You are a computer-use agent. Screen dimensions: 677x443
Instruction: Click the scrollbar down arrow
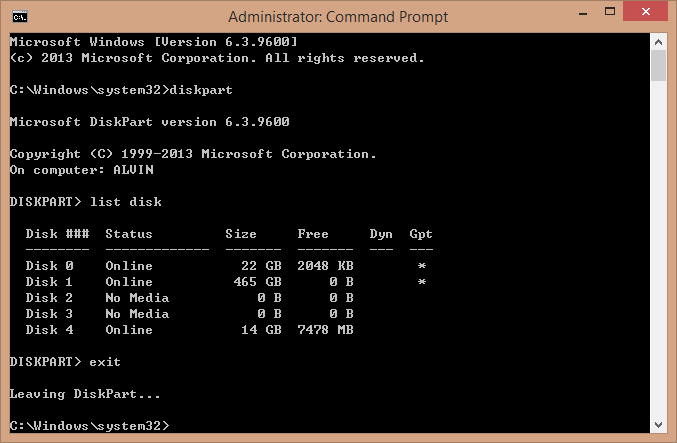(x=658, y=425)
